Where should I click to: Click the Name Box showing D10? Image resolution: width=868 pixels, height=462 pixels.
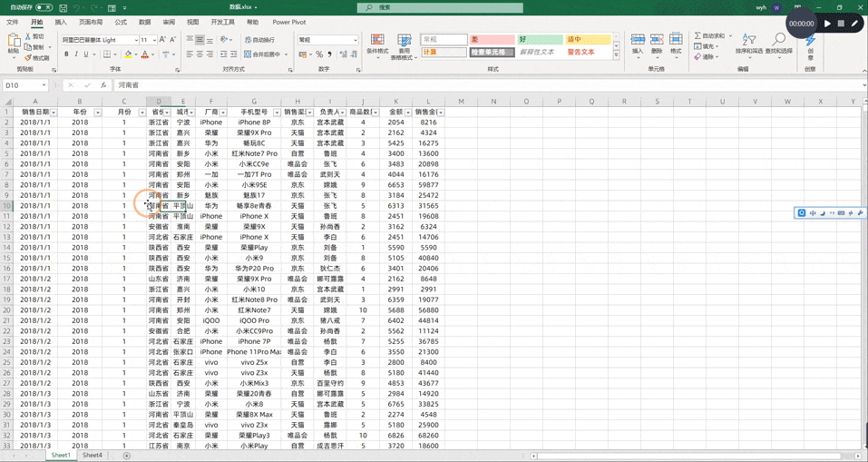(25, 85)
